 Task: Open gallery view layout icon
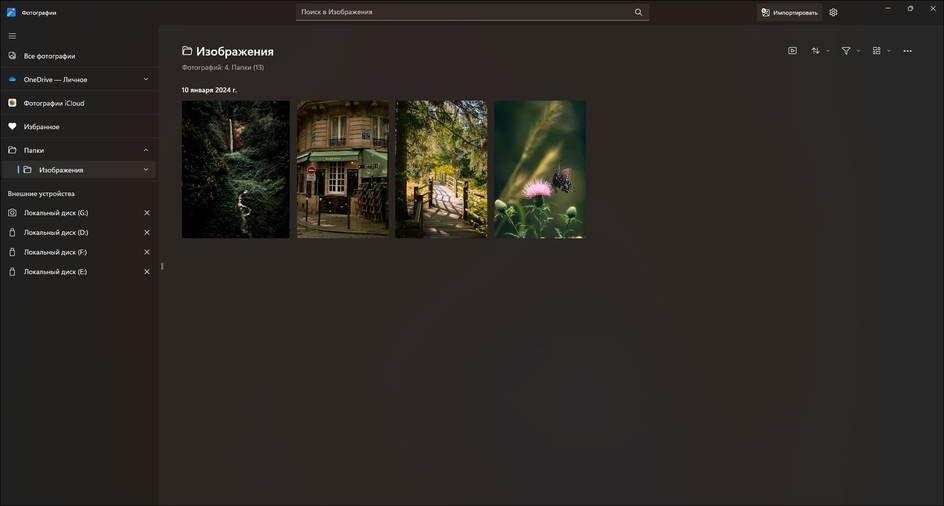(x=877, y=51)
